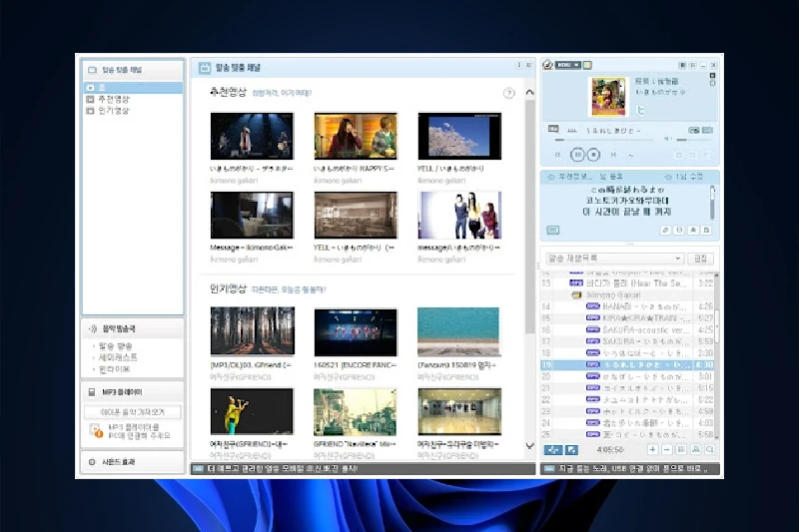Toggle the shuffle mode blue button
This screenshot has width=799, height=532.
[553, 450]
